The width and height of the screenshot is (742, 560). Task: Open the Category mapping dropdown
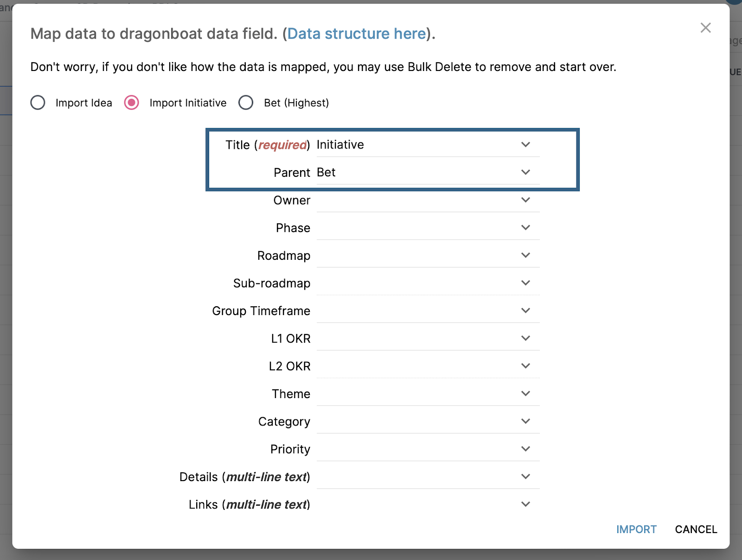(428, 421)
